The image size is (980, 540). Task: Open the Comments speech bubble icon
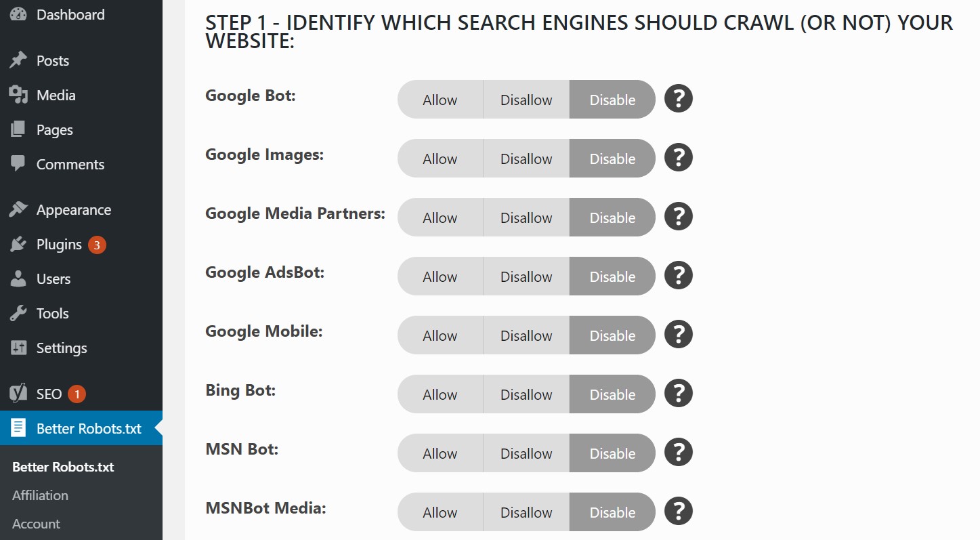pos(18,164)
